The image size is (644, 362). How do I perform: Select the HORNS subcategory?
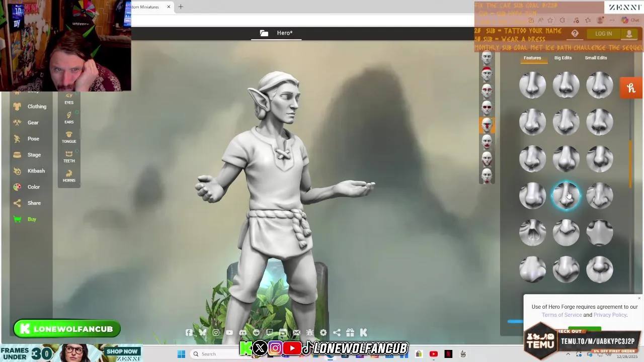[x=69, y=176]
